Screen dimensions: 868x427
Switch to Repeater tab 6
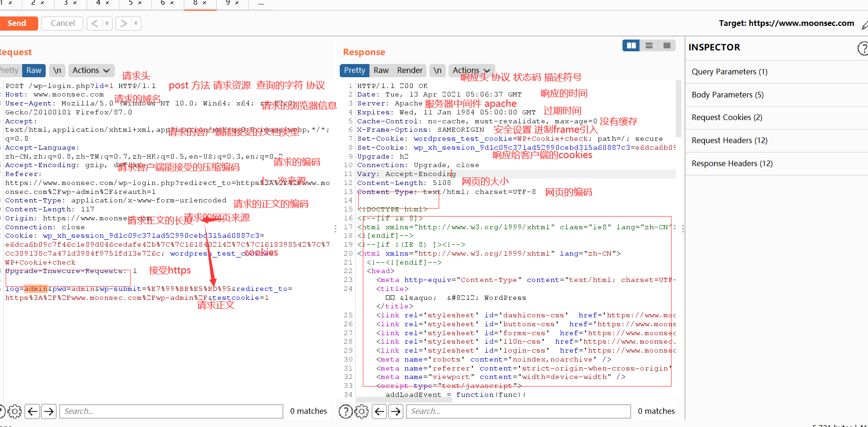[163, 3]
